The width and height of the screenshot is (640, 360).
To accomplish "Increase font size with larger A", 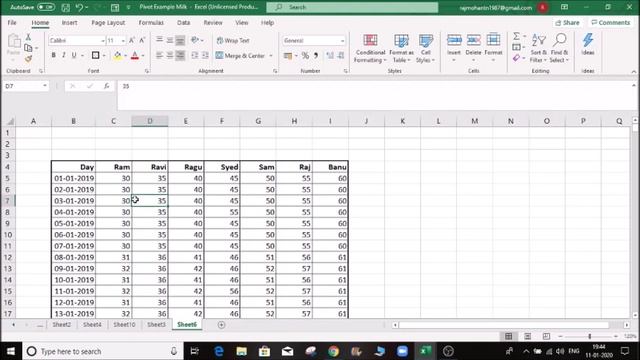I will (x=131, y=40).
